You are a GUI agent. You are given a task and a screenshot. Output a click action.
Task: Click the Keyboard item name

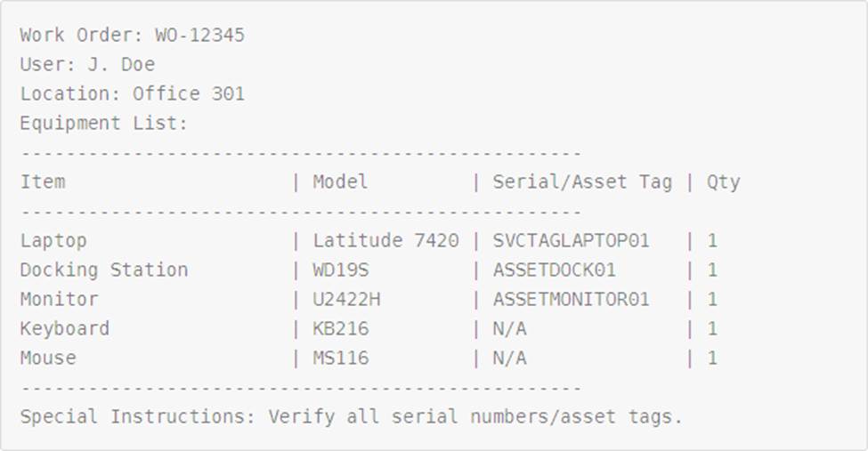coord(65,329)
